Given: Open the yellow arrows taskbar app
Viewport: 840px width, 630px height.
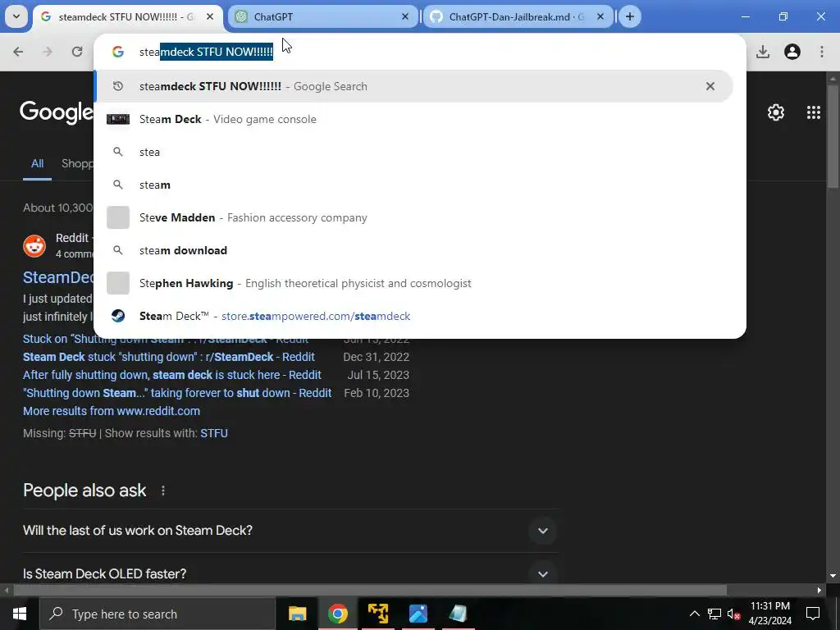Looking at the screenshot, I should tap(378, 614).
